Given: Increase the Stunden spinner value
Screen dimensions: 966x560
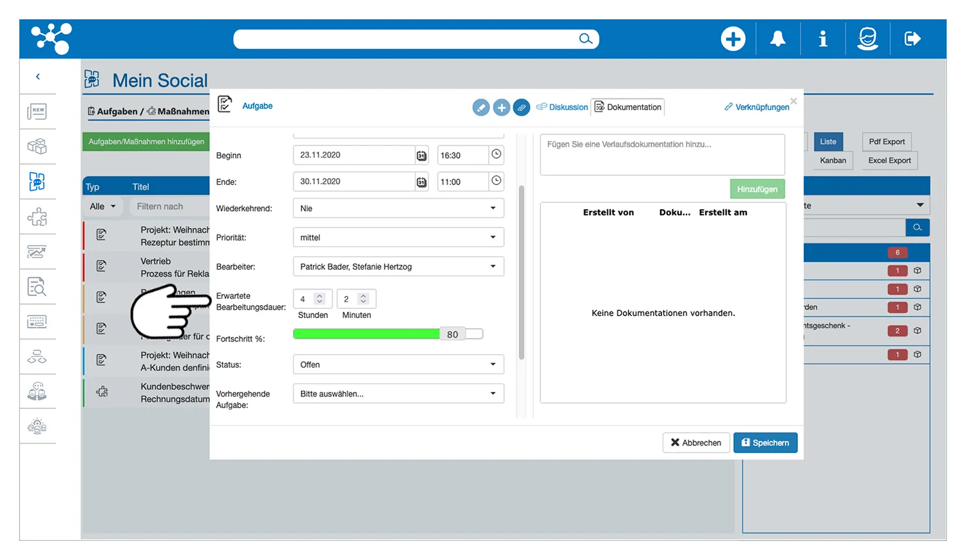Looking at the screenshot, I should [x=319, y=296].
